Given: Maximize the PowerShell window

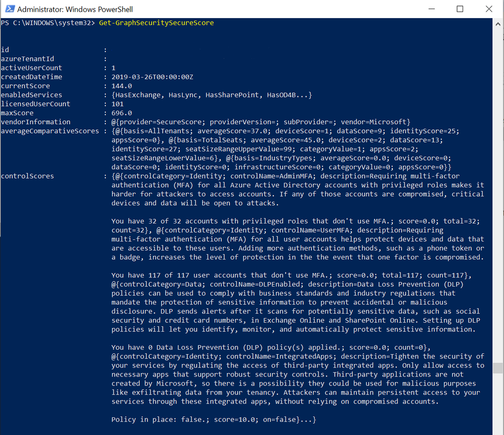Looking at the screenshot, I should tap(460, 9).
